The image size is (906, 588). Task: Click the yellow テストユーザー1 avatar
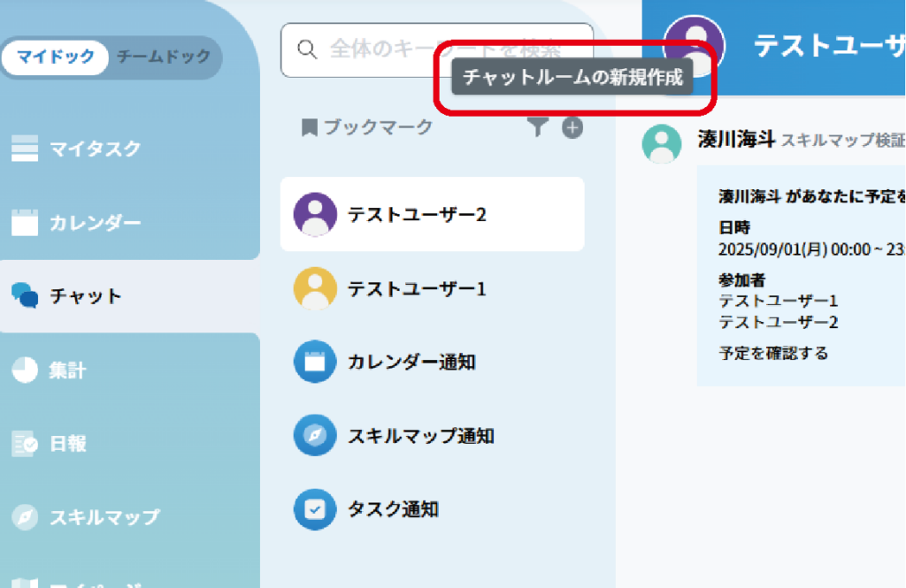point(315,288)
